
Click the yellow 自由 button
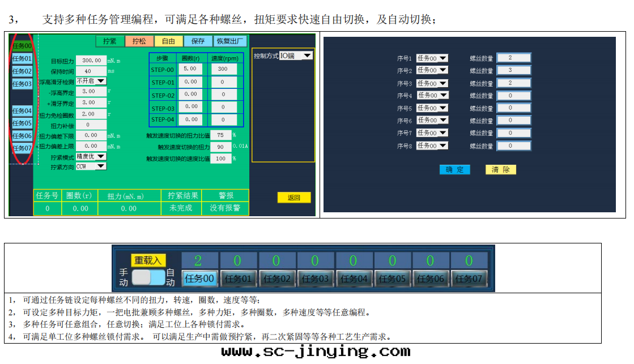click(x=168, y=41)
